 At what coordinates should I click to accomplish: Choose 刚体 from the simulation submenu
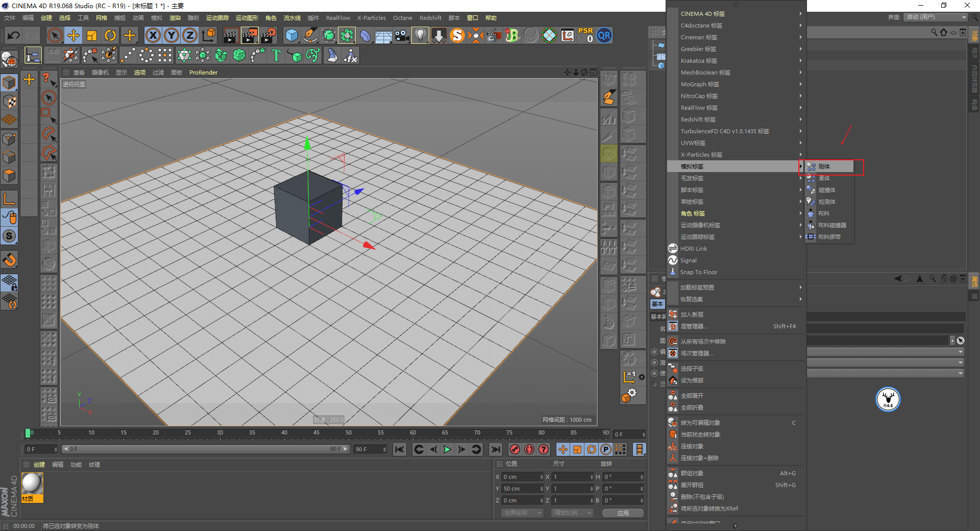829,166
